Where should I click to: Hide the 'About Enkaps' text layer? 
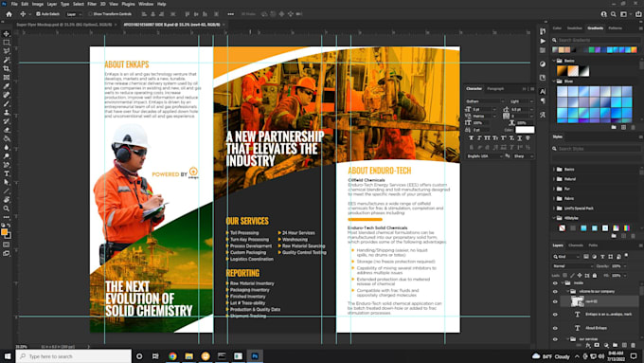pyautogui.click(x=555, y=328)
